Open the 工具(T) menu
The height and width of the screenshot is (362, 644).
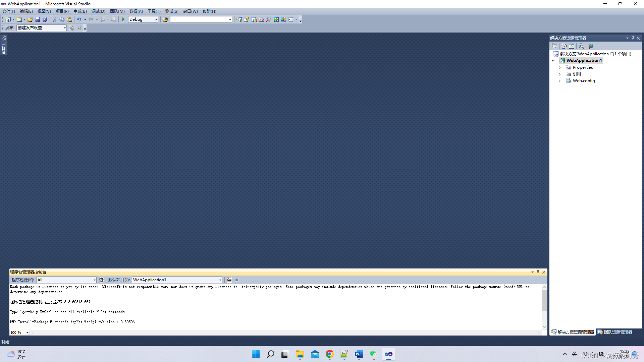154,11
